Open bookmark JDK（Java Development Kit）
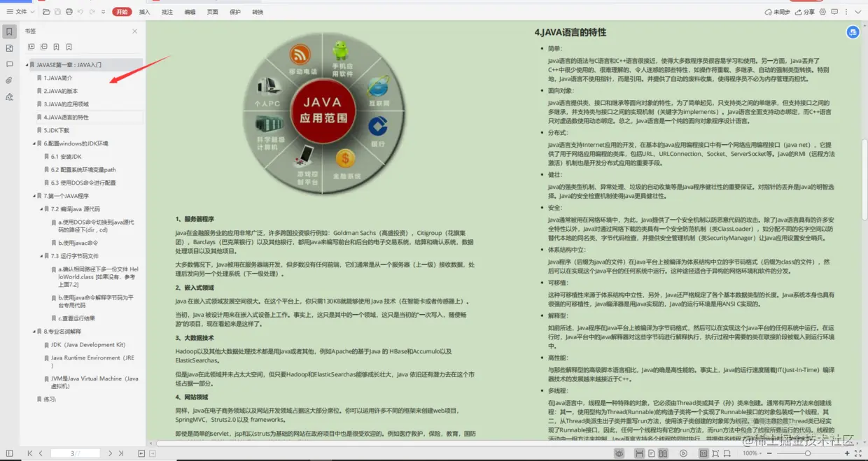This screenshot has width=868, height=461. [88, 345]
